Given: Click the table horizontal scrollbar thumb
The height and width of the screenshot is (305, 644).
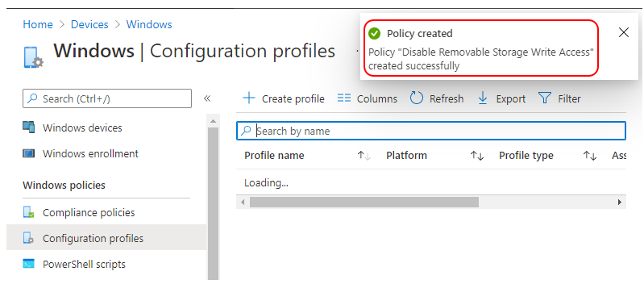Looking at the screenshot, I should click(x=364, y=202).
